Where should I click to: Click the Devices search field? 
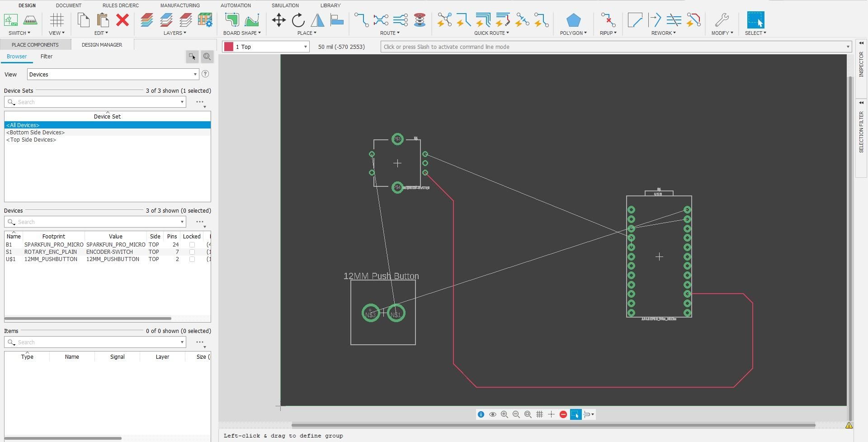(90, 222)
